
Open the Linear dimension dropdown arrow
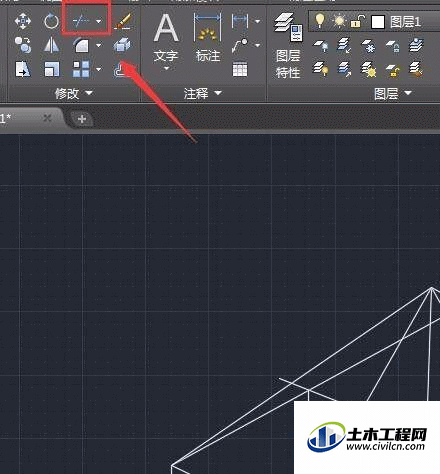click(257, 22)
